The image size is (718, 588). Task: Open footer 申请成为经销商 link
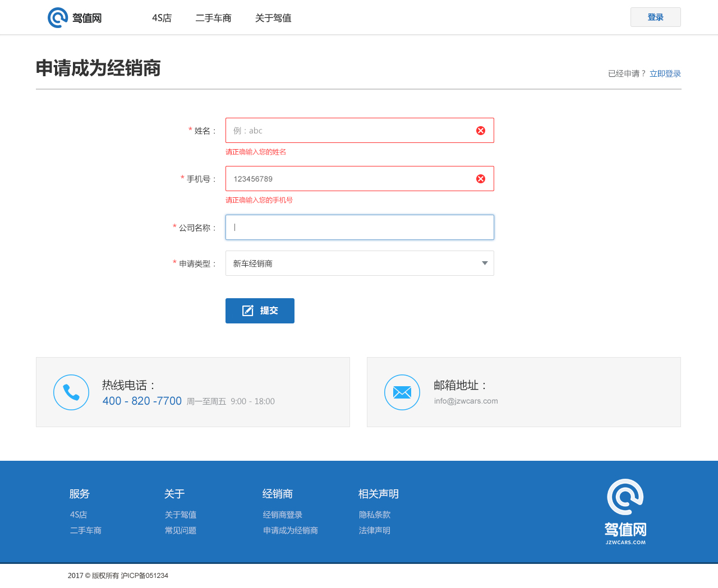coord(291,530)
